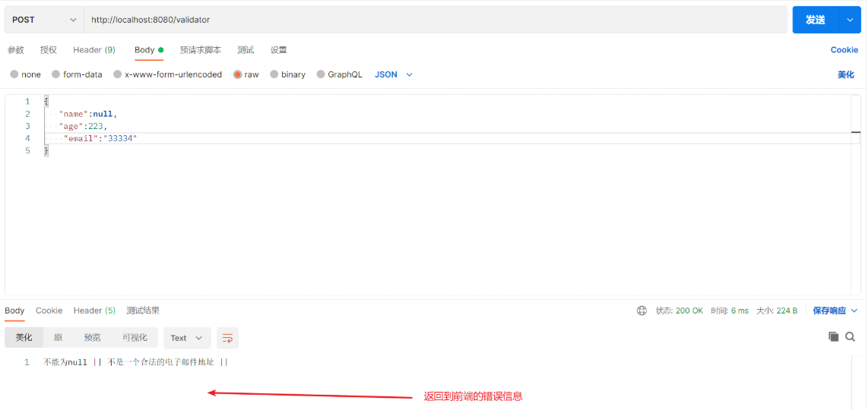Click the 美化 beautify link
868x410 pixels.
click(846, 74)
